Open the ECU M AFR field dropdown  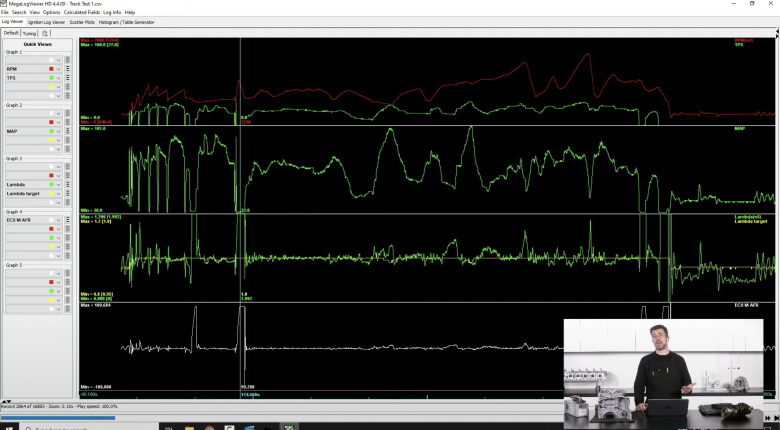coord(58,220)
